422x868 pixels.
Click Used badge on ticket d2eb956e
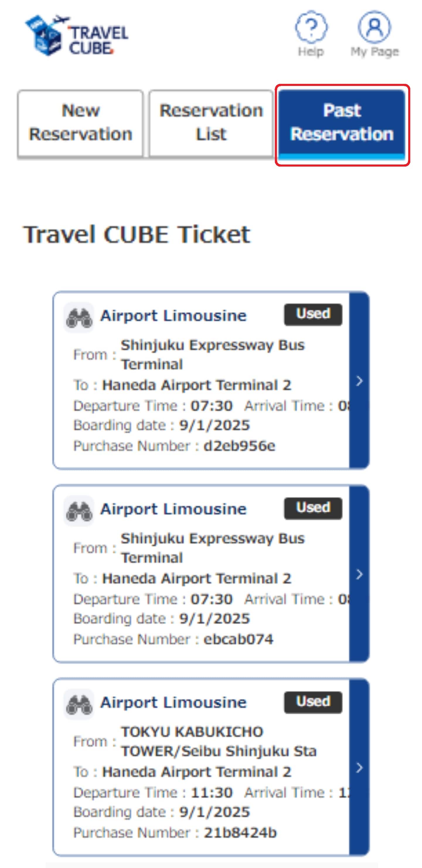313,314
